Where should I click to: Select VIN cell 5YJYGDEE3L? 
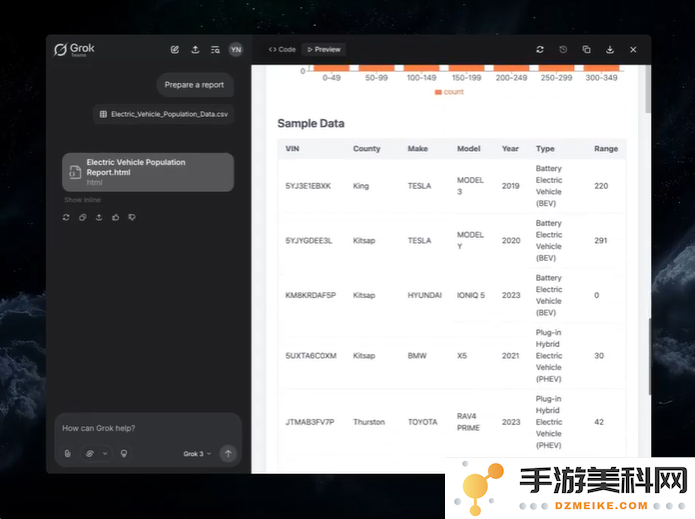pos(308,240)
